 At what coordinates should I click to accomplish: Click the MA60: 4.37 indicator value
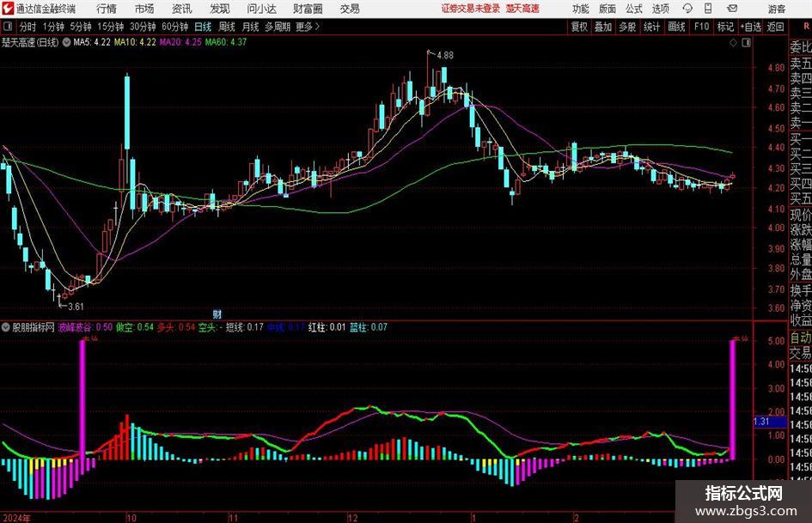click(x=226, y=42)
